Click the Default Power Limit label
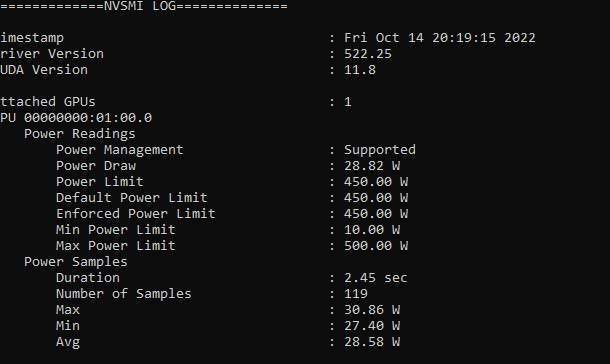 [131, 198]
